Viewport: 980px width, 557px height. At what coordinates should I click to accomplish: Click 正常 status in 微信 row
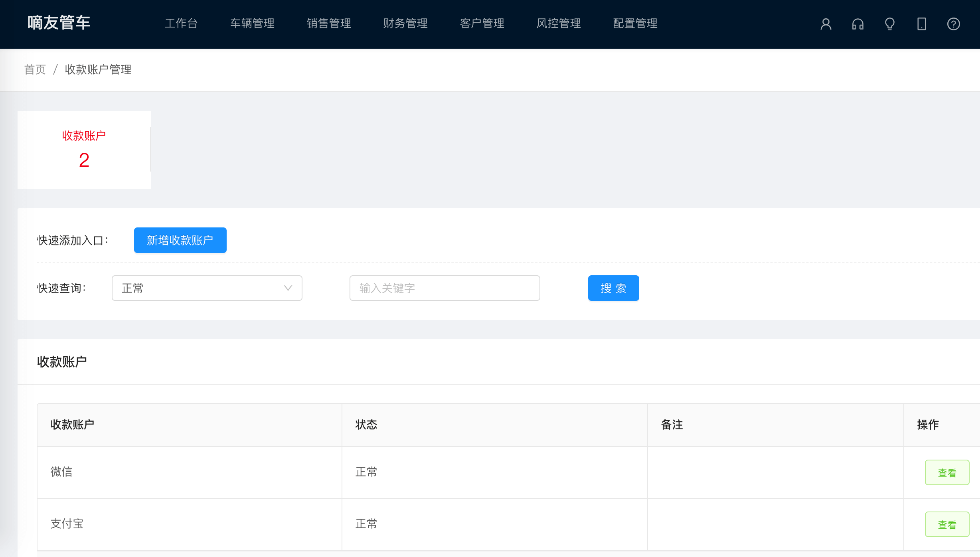coord(366,472)
